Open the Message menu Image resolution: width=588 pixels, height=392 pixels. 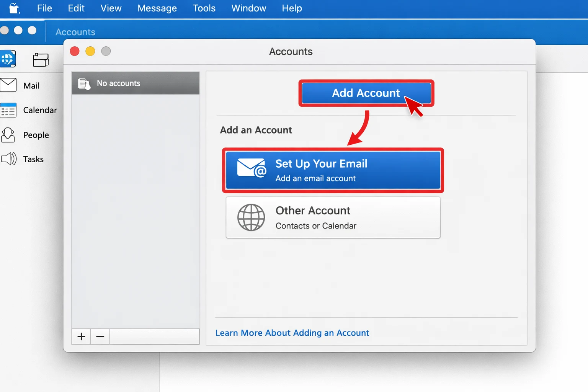point(157,8)
